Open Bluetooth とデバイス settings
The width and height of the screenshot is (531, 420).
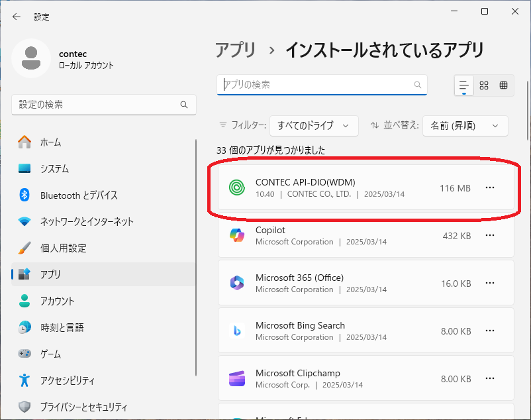pyautogui.click(x=103, y=195)
